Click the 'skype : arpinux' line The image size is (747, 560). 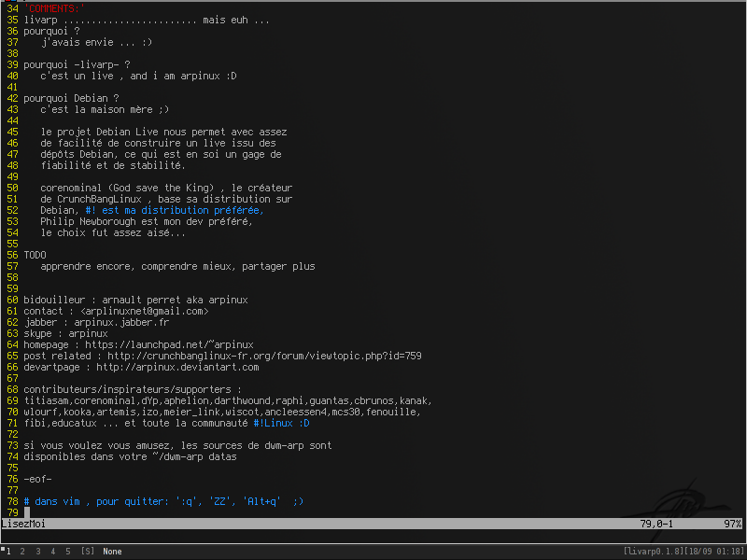point(65,334)
